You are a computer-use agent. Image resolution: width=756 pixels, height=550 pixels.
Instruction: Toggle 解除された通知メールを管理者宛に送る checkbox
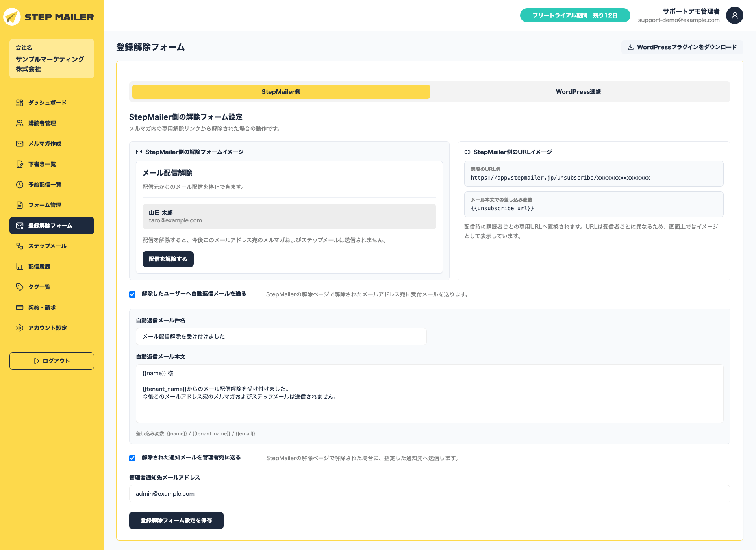(x=132, y=458)
